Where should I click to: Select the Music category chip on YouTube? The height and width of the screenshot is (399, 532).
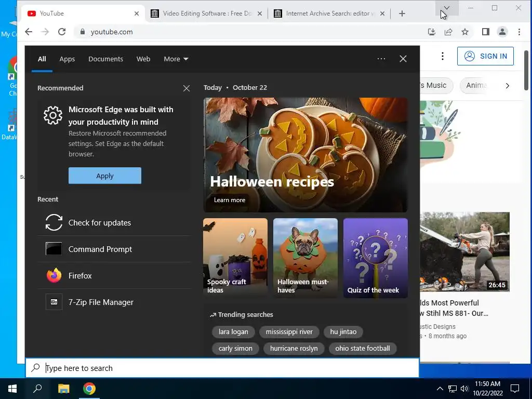[x=436, y=86]
